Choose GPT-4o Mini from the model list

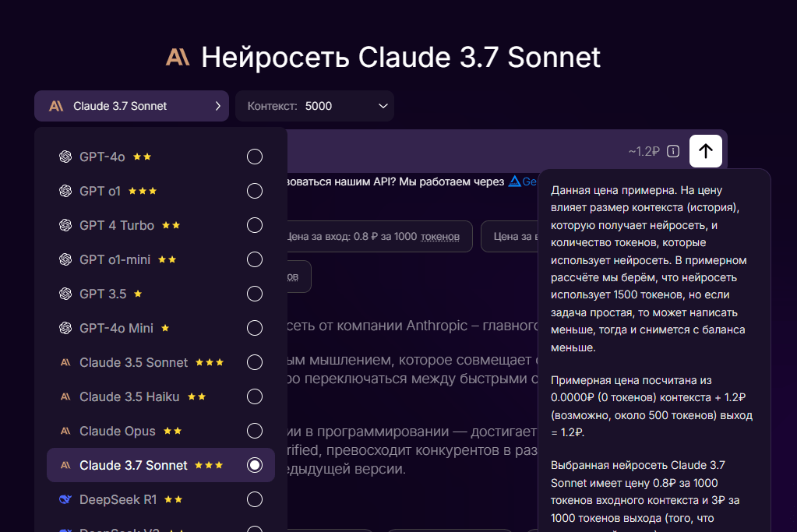pyautogui.click(x=116, y=328)
